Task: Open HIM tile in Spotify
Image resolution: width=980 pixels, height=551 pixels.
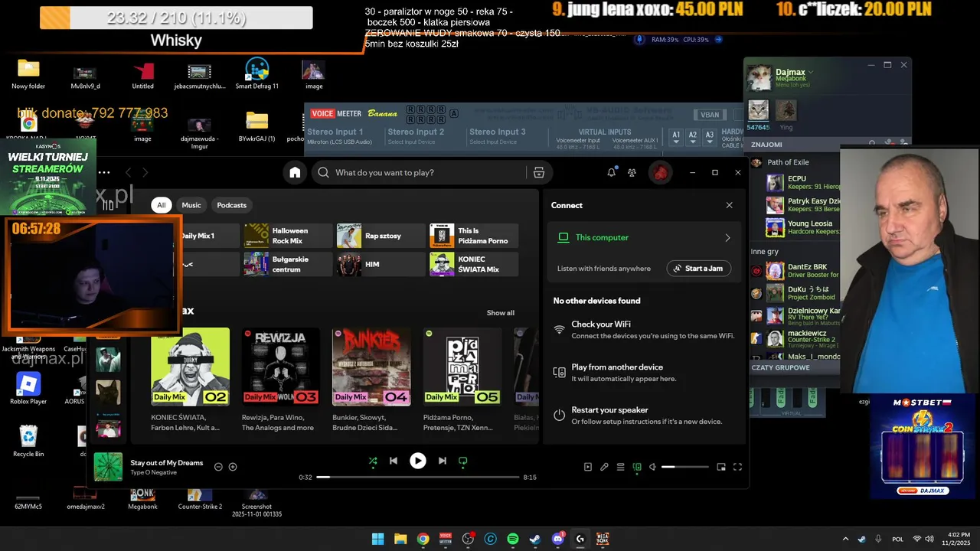Action: point(381,264)
